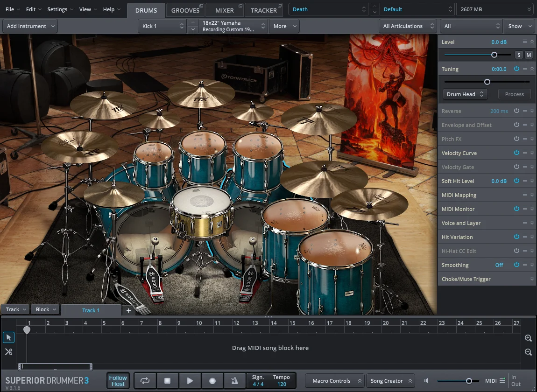Zoom out on the timeline
Viewport: 537px width, 392px height.
[528, 352]
